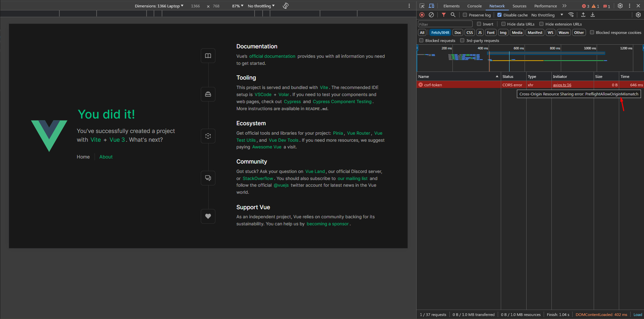Toggle the network filter funnel icon

[443, 15]
